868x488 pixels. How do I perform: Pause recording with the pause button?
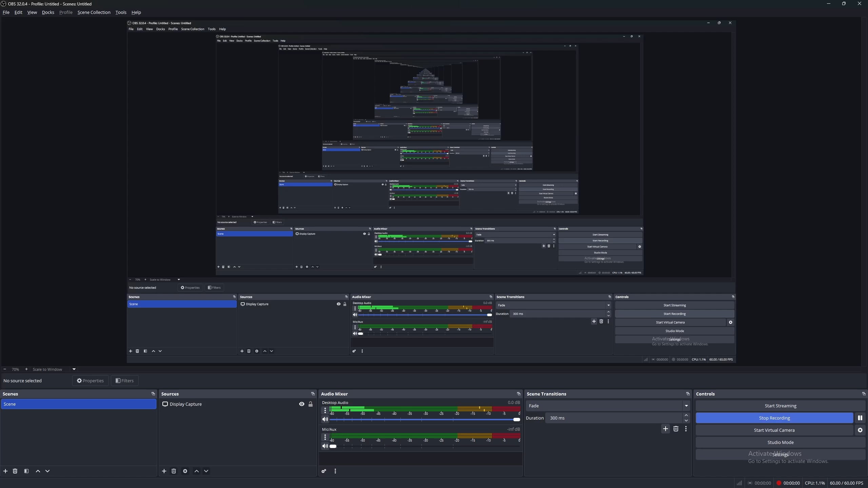pyautogui.click(x=860, y=418)
